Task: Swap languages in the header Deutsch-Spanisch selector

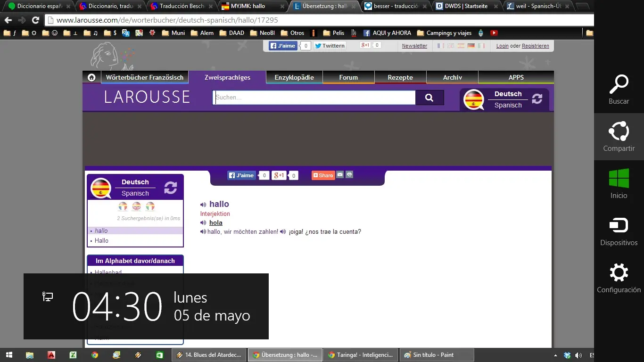Action: pyautogui.click(x=537, y=99)
